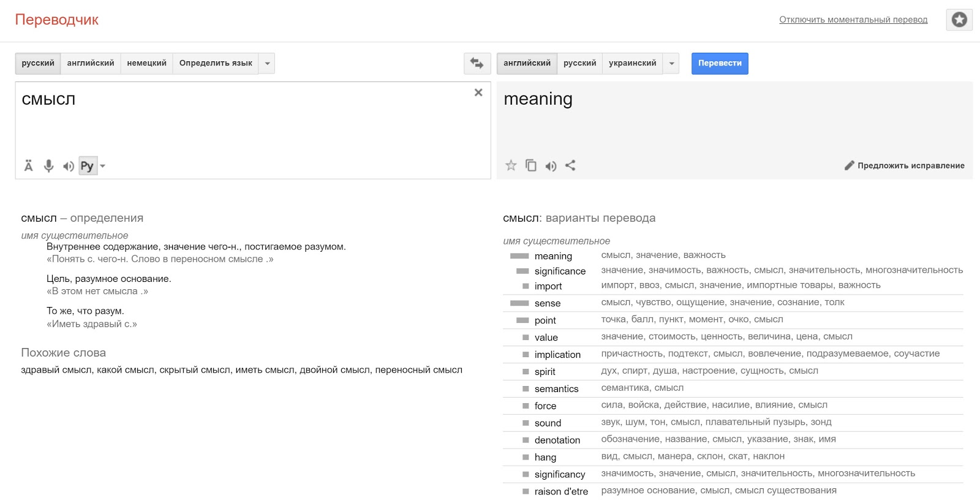The image size is (980, 503).
Task: Click the 'implication' translation variant
Action: pyautogui.click(x=557, y=355)
